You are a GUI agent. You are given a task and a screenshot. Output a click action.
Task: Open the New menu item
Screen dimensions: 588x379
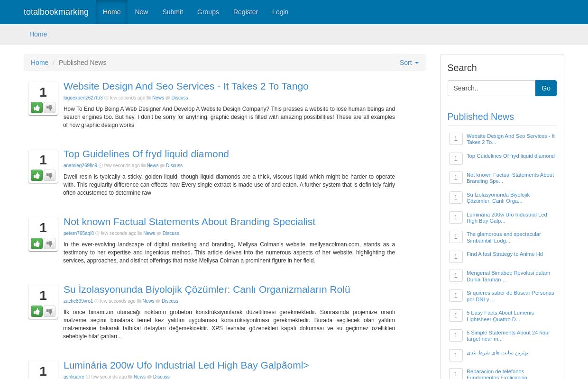[141, 12]
